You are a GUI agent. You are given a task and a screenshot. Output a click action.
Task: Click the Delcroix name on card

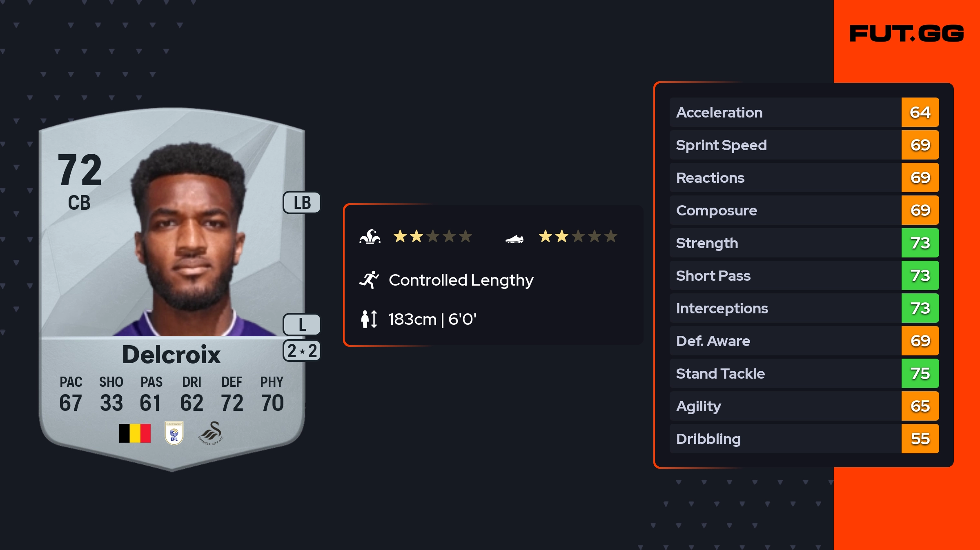pos(171,354)
